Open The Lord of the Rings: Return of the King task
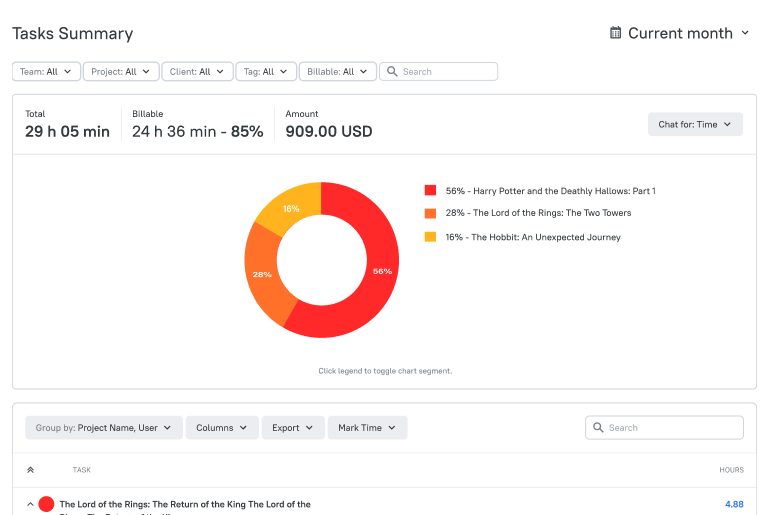The image size is (776, 515). (185, 505)
